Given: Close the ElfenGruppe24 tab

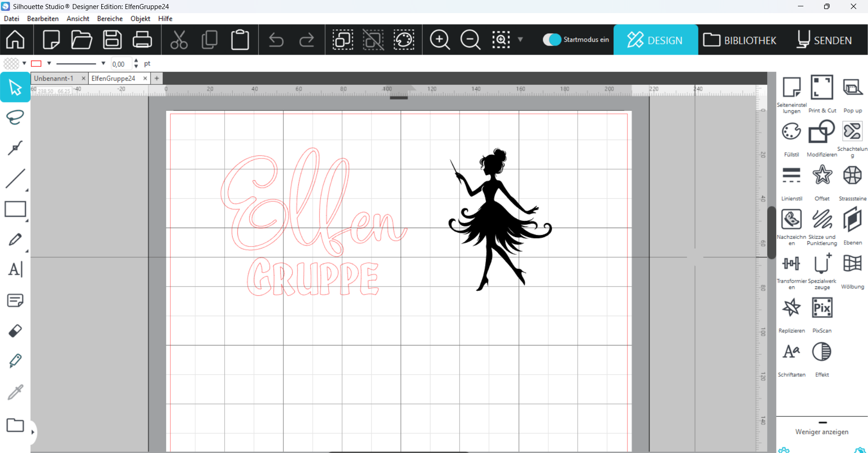Looking at the screenshot, I should [145, 78].
